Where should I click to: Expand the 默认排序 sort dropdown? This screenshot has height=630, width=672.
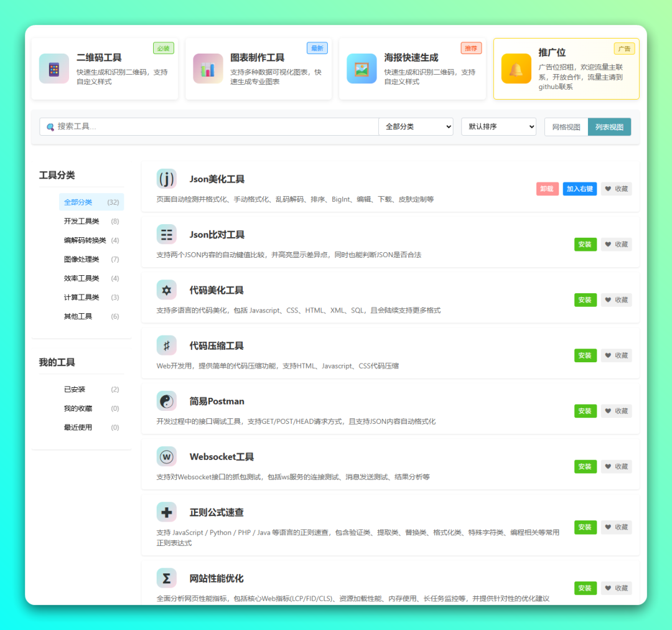click(498, 127)
